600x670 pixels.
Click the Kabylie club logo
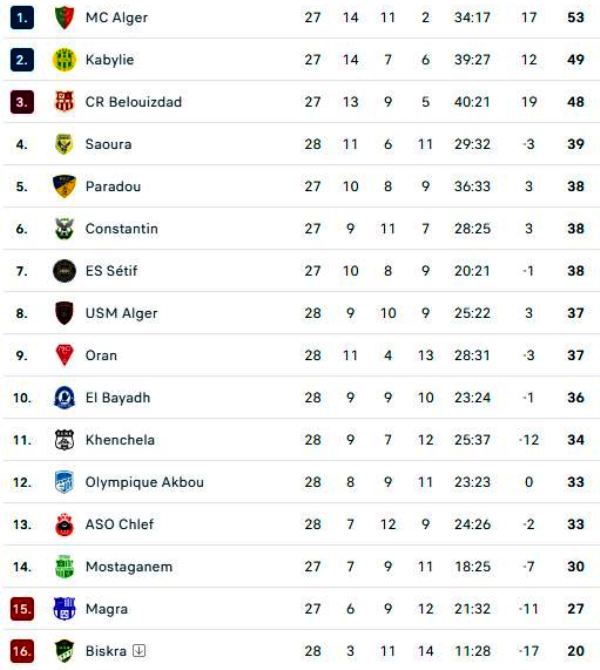pos(64,60)
